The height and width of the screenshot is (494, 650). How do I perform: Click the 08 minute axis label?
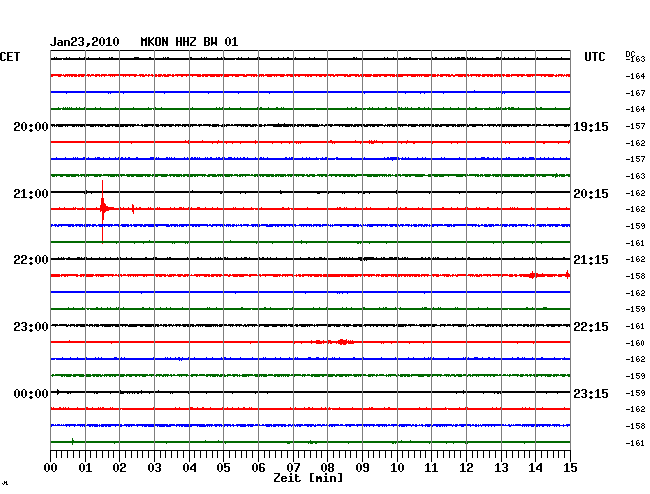coord(327,468)
